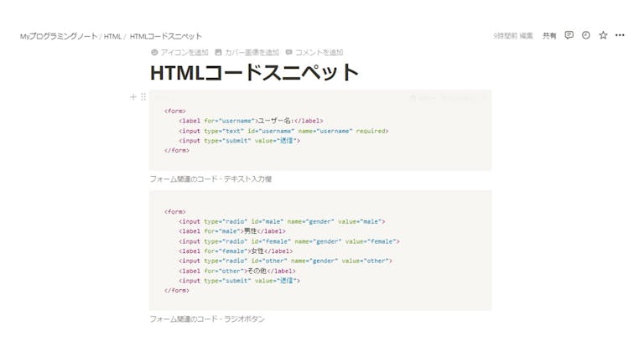
Task: Click caption フォーム関連のコード - ラジオボタン
Action: pos(207,319)
